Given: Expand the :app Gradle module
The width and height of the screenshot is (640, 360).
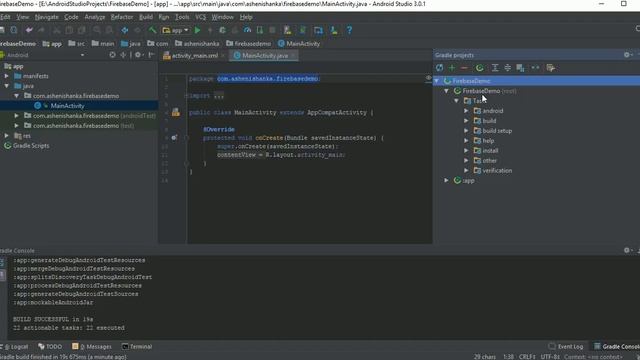Looking at the screenshot, I should pyautogui.click(x=447, y=180).
